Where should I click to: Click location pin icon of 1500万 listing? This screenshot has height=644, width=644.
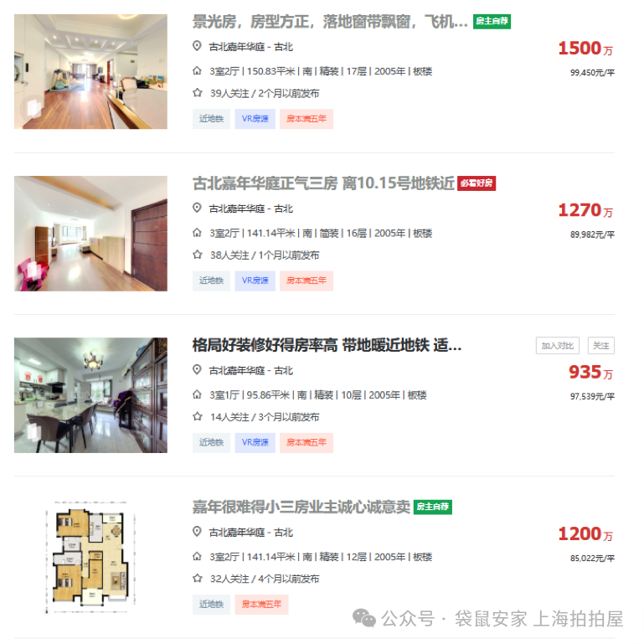[197, 46]
